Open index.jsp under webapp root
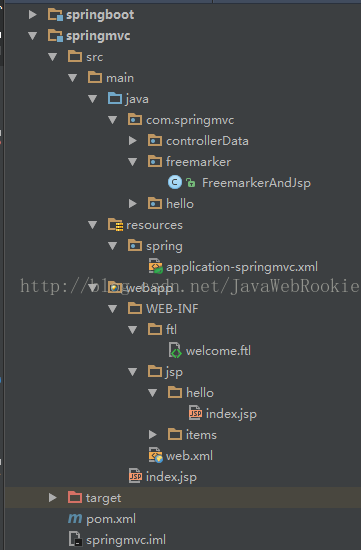 [x=171, y=477]
